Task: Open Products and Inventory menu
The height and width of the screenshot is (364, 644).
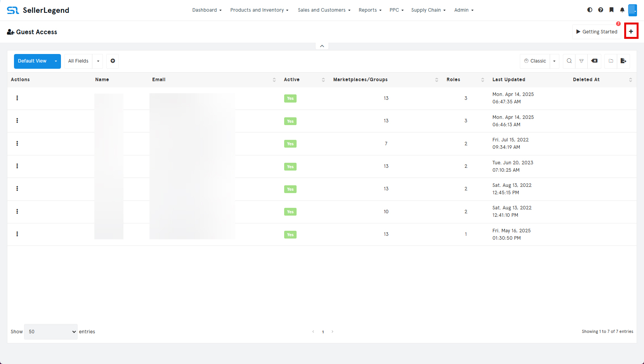Action: [259, 10]
